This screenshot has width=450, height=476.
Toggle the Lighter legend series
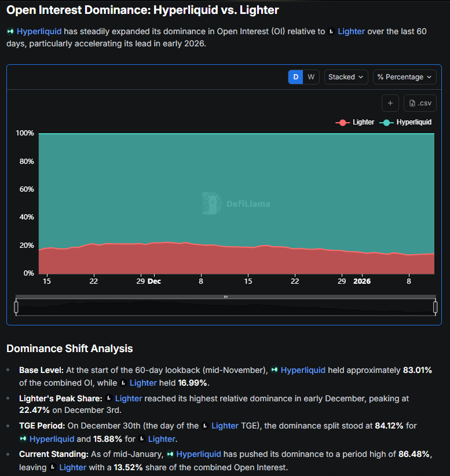click(354, 122)
